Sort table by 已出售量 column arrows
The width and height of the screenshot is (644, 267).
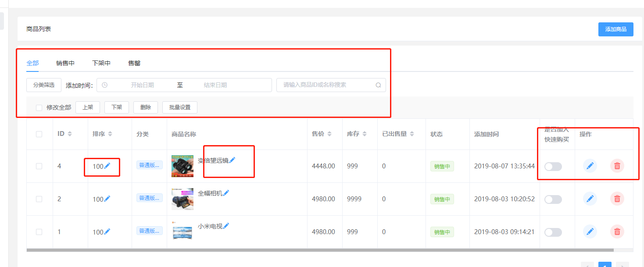tap(412, 134)
